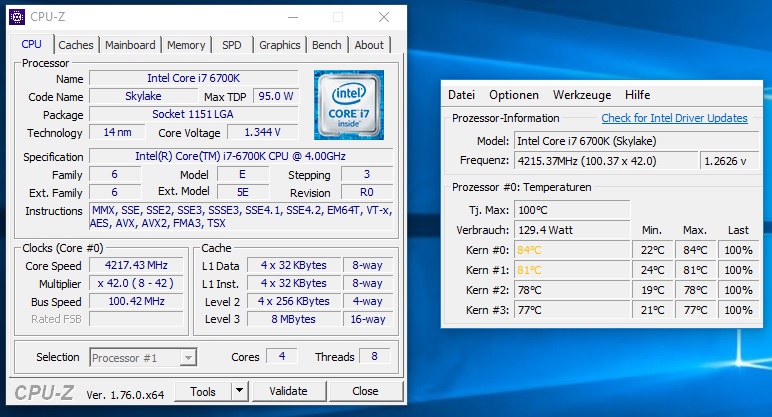The height and width of the screenshot is (417, 772).
Task: Click the Kern #0 minimum value 22°C
Action: tap(652, 250)
